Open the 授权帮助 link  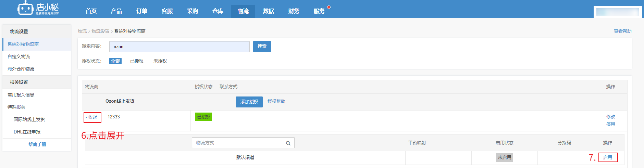click(x=276, y=101)
